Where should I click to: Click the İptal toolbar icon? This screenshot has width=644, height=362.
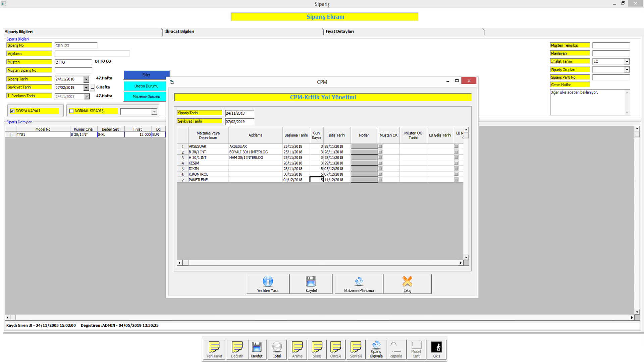[277, 347]
